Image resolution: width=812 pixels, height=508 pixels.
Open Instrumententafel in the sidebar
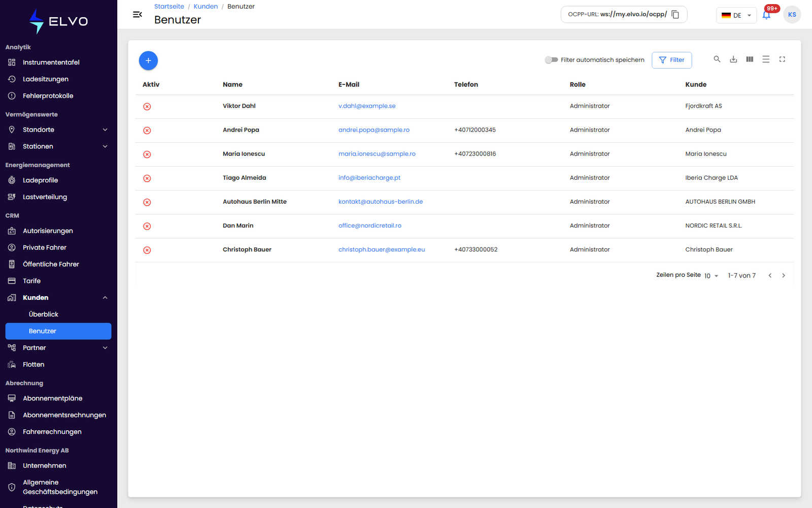point(58,62)
